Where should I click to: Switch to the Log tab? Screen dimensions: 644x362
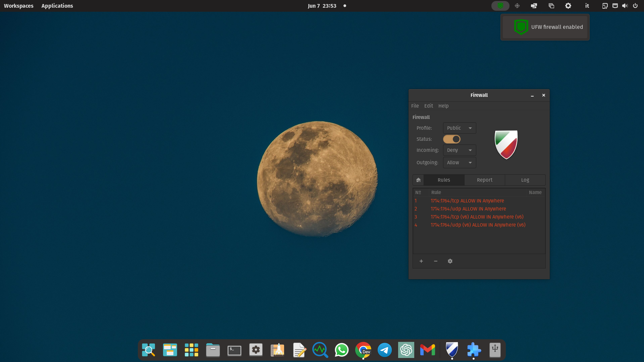click(525, 180)
